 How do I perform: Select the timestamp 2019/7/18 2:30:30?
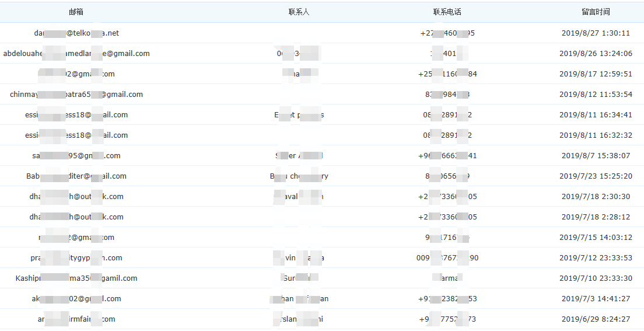tap(596, 197)
